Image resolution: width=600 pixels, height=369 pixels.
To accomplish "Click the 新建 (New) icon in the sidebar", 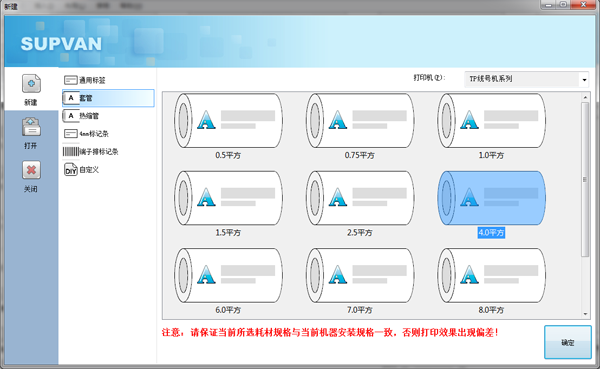I will click(x=31, y=83).
